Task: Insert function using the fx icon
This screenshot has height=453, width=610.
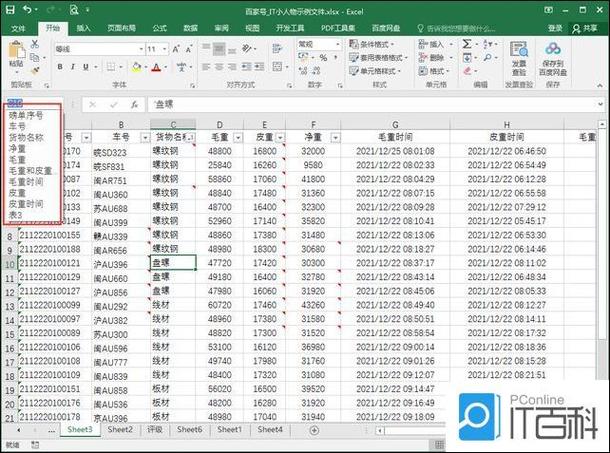Action: [x=135, y=104]
